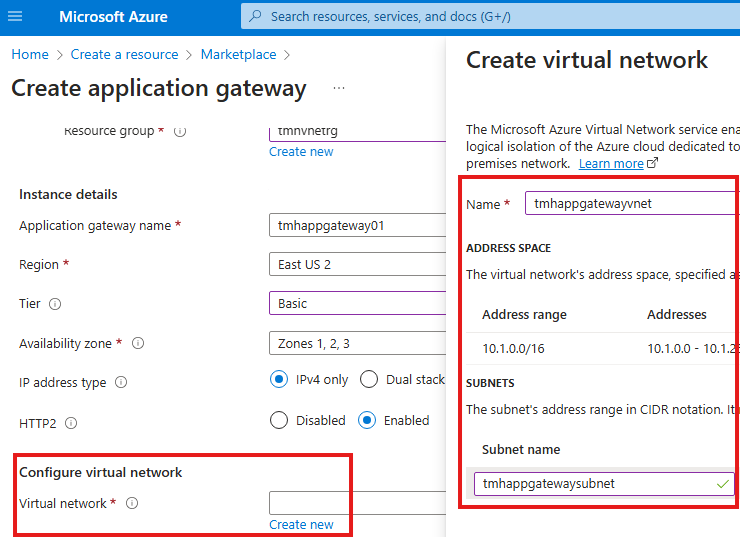
Task: Open the Tier dropdown showing Basic
Action: click(357, 303)
